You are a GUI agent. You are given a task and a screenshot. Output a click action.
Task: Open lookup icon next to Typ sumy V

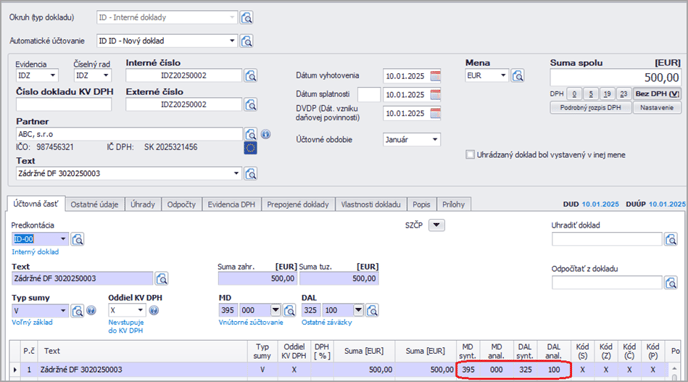click(x=77, y=311)
